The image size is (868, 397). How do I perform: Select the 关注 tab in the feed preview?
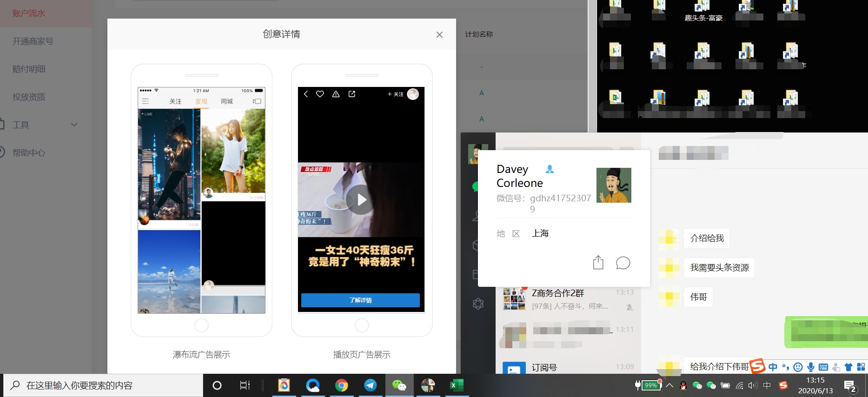point(175,101)
